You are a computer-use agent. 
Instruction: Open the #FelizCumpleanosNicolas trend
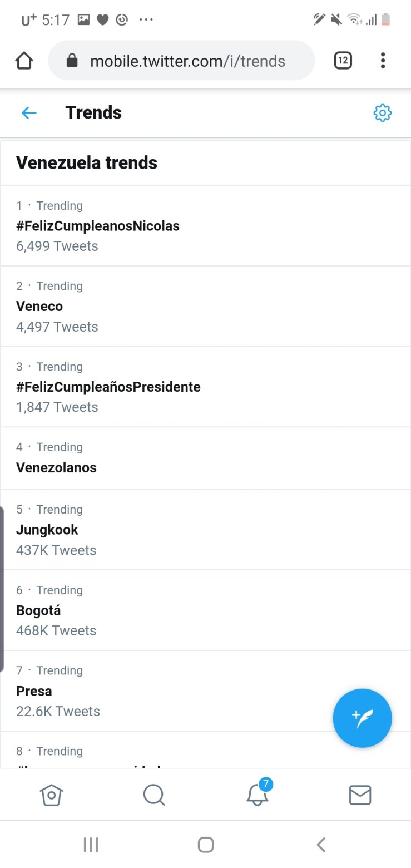click(98, 226)
